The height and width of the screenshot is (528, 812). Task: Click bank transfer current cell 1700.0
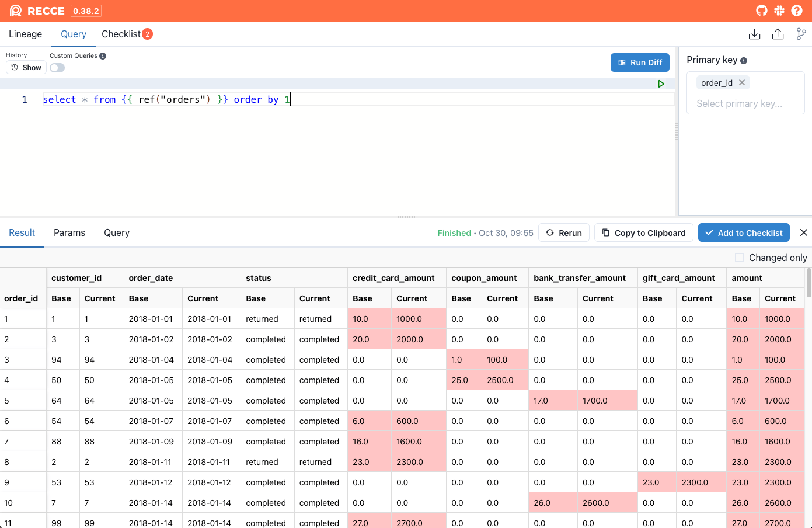pyautogui.click(x=608, y=401)
